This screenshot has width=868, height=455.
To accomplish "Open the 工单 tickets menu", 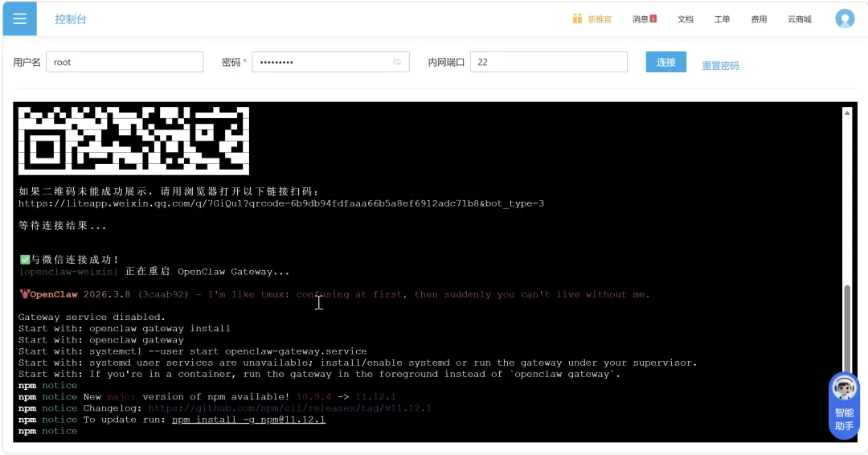I will 722,19.
